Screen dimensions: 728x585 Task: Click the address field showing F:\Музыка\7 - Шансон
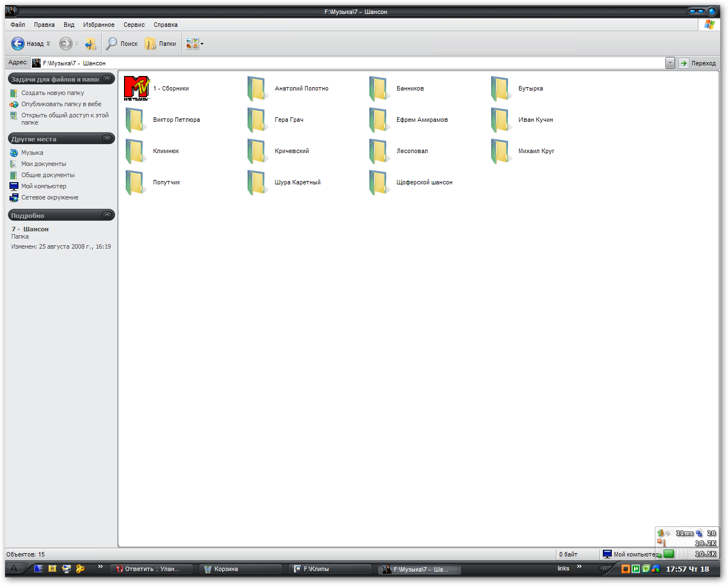(x=335, y=63)
